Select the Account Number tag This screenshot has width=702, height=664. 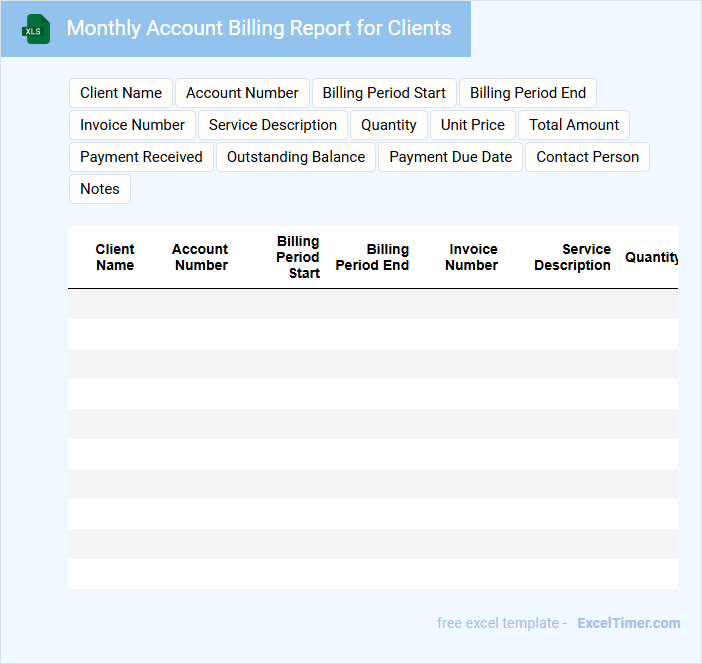(x=242, y=93)
